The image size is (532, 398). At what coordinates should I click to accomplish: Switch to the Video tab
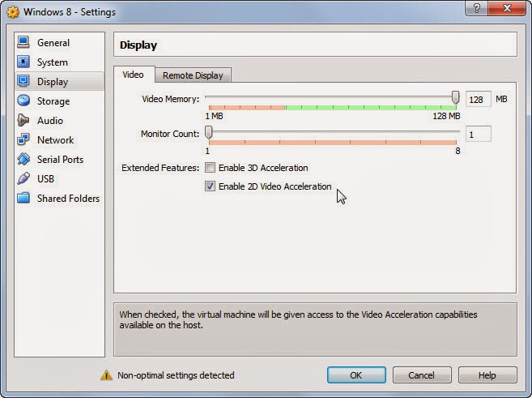pos(134,75)
